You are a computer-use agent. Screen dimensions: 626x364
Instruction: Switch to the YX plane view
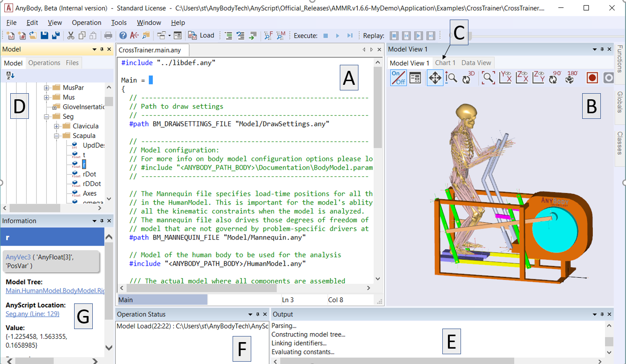505,78
